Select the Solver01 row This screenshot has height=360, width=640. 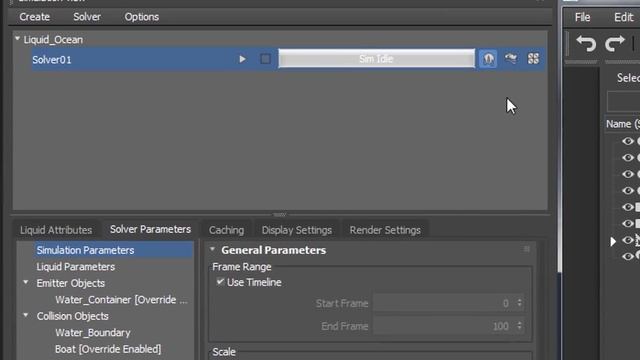(x=289, y=59)
